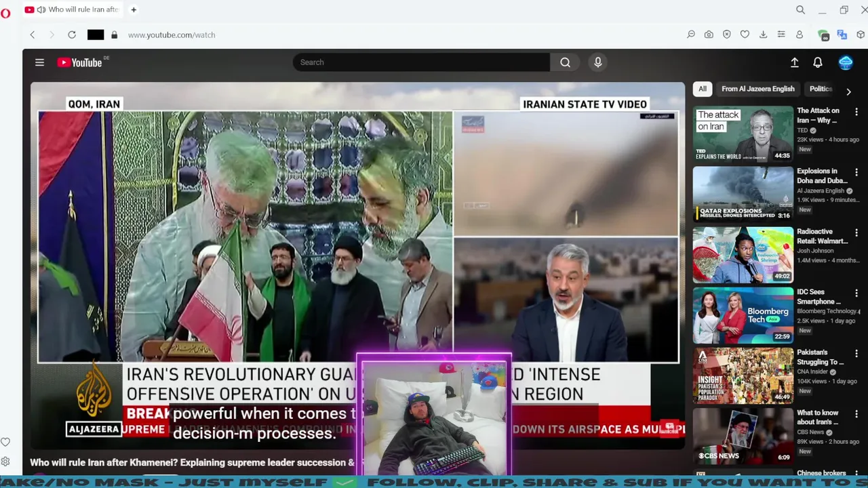The width and height of the screenshot is (868, 488).
Task: Open 'Explosions in Doha and Duba...' title
Action: (x=823, y=176)
